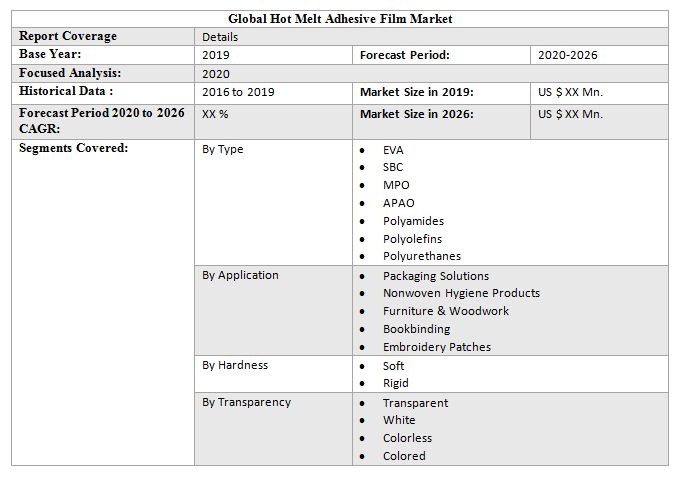Click the Focused Analysis row label
The image size is (686, 486).
click(x=70, y=73)
